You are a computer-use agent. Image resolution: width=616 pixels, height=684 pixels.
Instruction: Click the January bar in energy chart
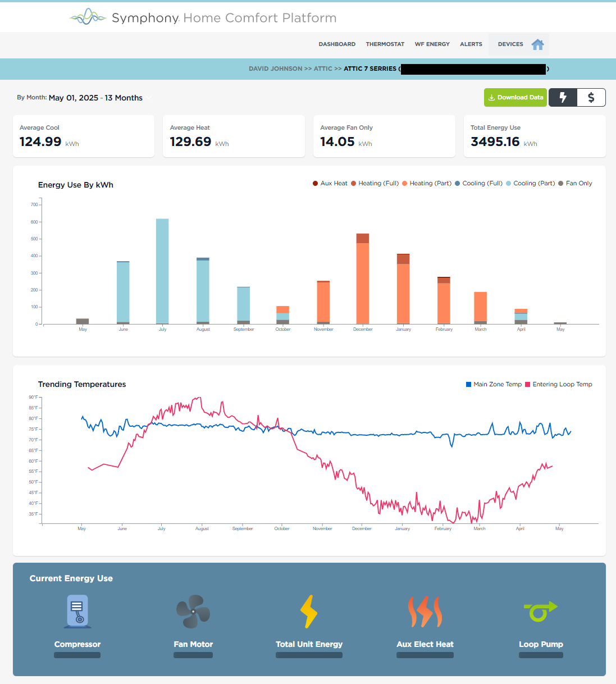[403, 289]
